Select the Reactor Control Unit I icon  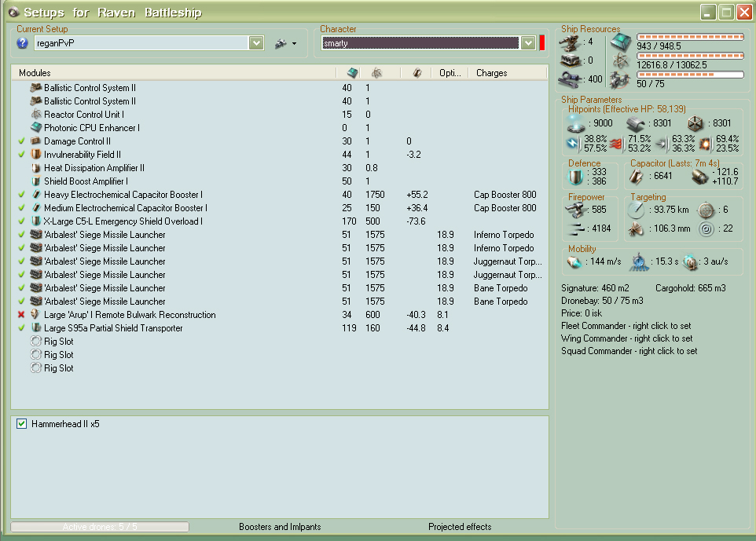pyautogui.click(x=35, y=115)
